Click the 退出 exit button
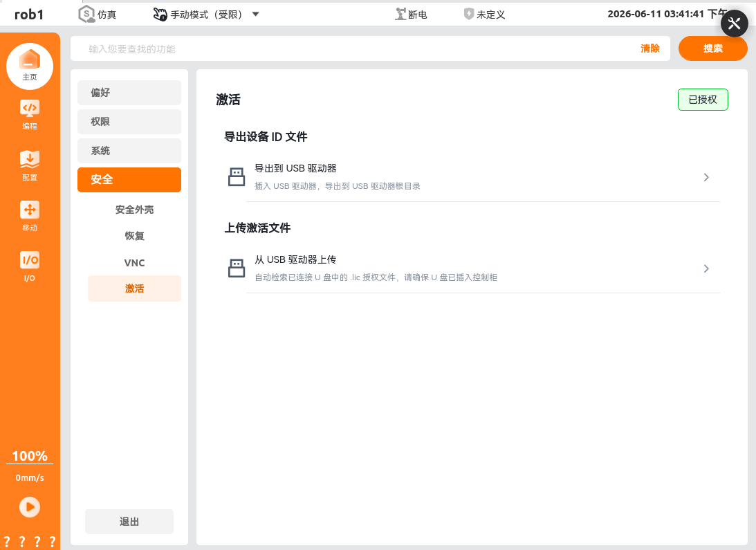 pos(129,522)
